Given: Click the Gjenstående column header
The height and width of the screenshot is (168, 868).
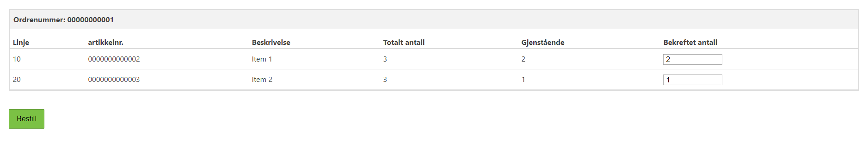Looking at the screenshot, I should pos(543,42).
